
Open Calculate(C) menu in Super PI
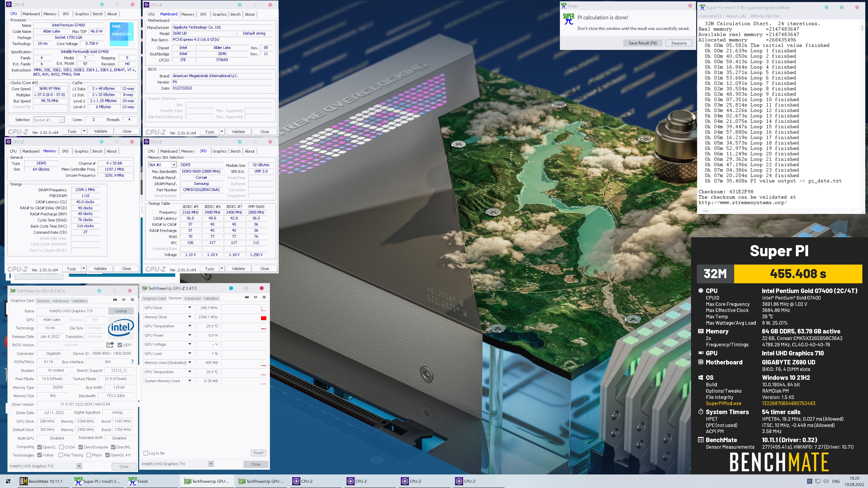(710, 16)
